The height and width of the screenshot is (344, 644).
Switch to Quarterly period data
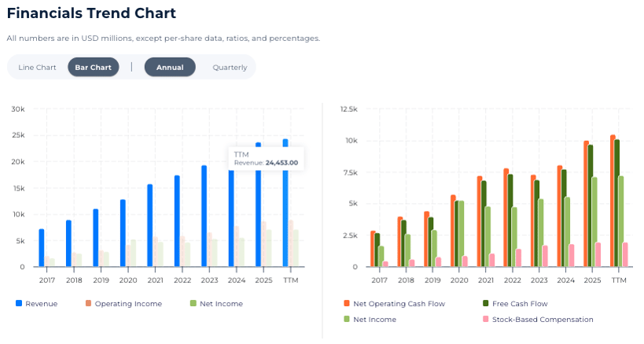click(x=230, y=67)
